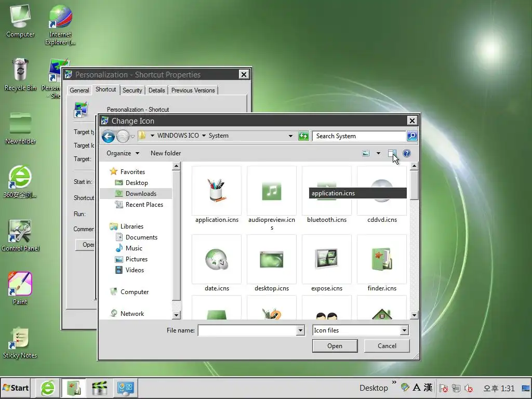Click the Forward arrow in Change Icon dialog
Image resolution: width=532 pixels, height=399 pixels.
[x=123, y=137]
